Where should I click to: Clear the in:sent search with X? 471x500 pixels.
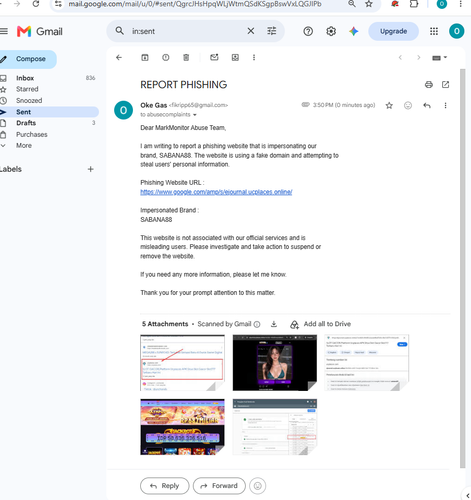click(x=251, y=31)
